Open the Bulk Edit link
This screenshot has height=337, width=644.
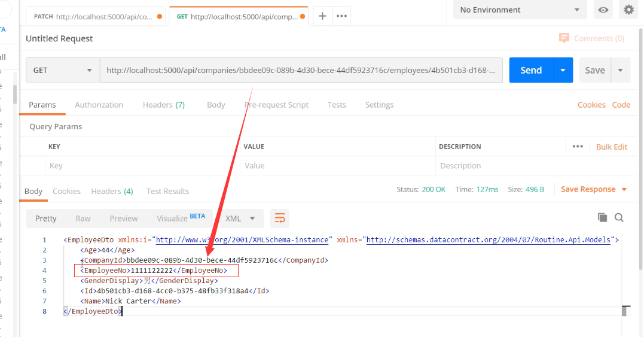point(612,147)
